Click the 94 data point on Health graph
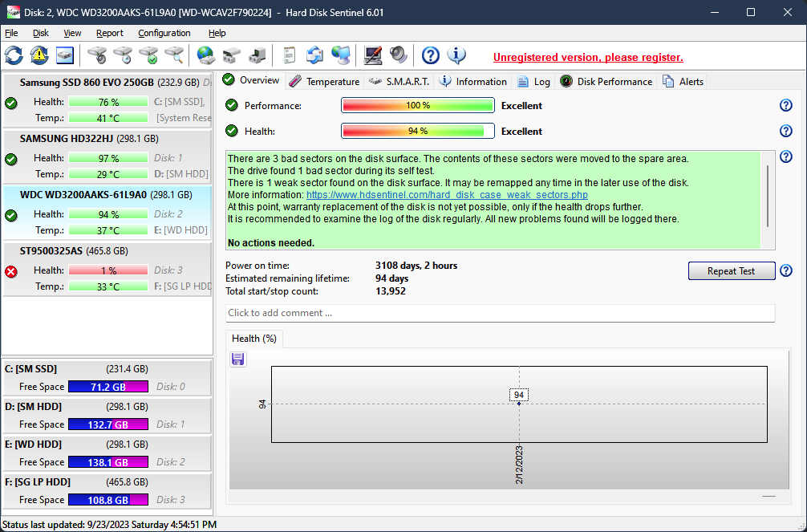807x532 pixels. pos(519,404)
